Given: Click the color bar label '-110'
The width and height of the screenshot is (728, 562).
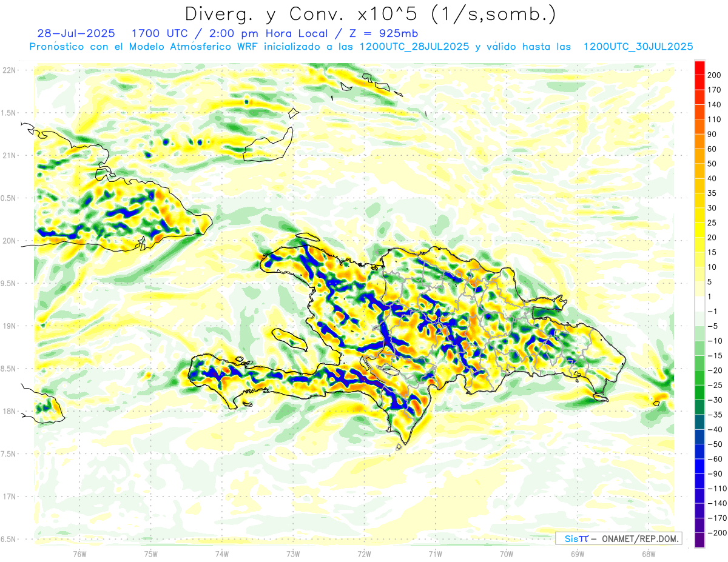Looking at the screenshot, I should [x=716, y=489].
